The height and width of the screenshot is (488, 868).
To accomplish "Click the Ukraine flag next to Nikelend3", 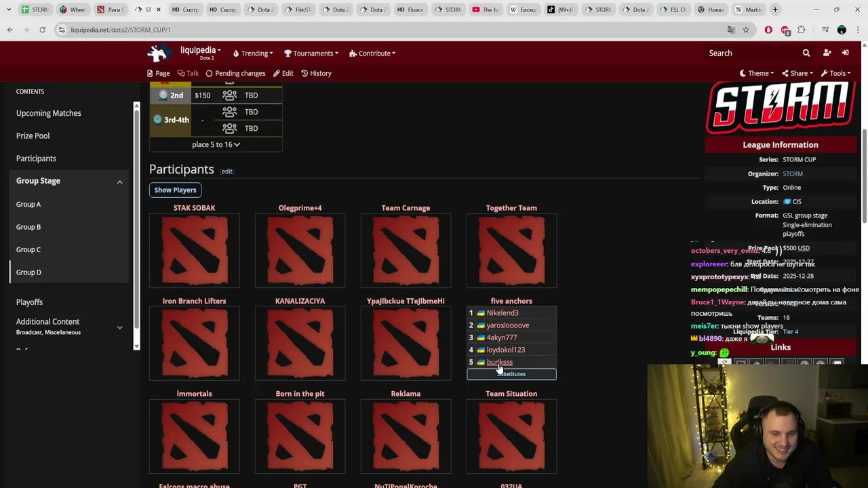I will [x=481, y=313].
